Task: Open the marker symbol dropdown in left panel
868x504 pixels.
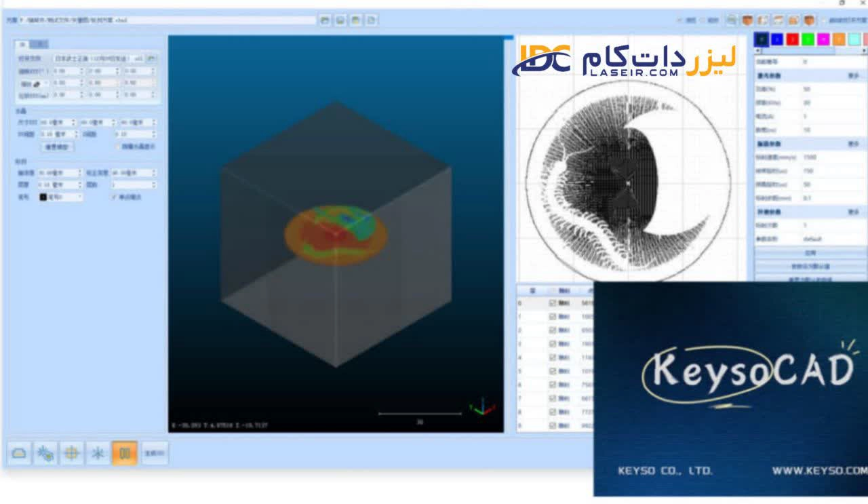Action: click(x=79, y=197)
